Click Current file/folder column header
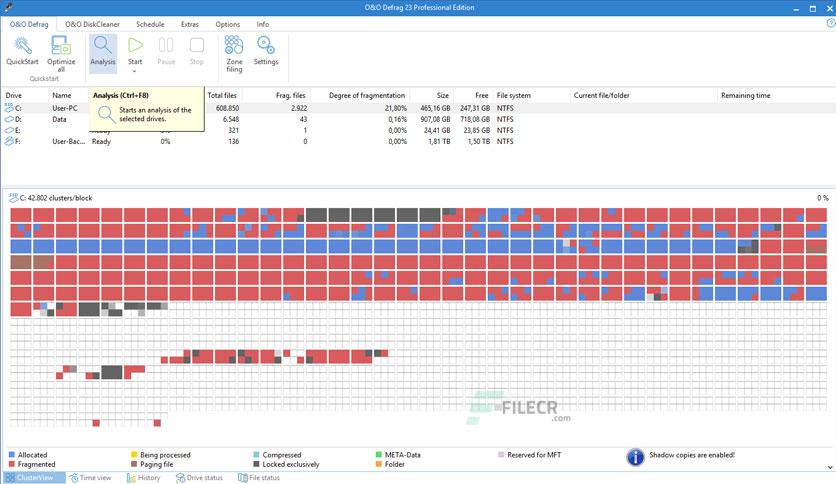The height and width of the screenshot is (484, 836). pyautogui.click(x=601, y=95)
